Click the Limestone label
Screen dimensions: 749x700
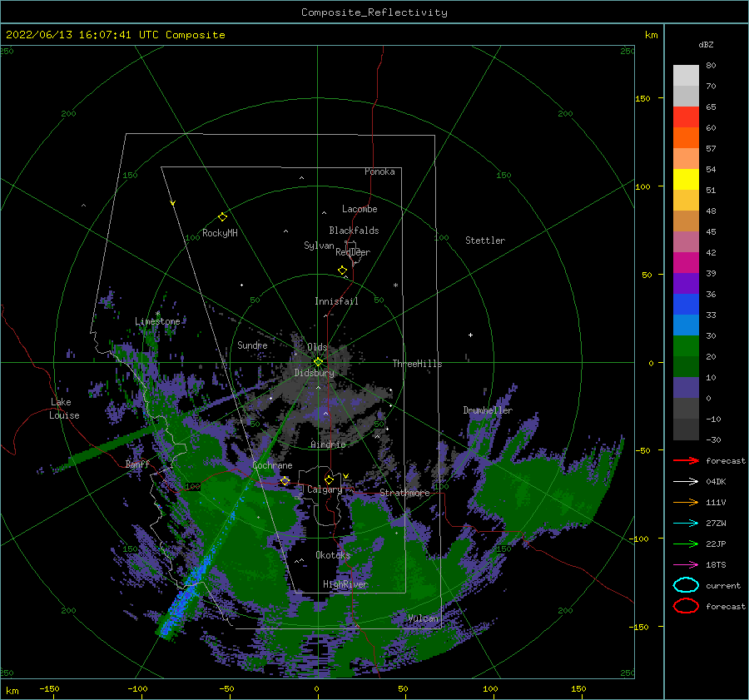tap(157, 321)
